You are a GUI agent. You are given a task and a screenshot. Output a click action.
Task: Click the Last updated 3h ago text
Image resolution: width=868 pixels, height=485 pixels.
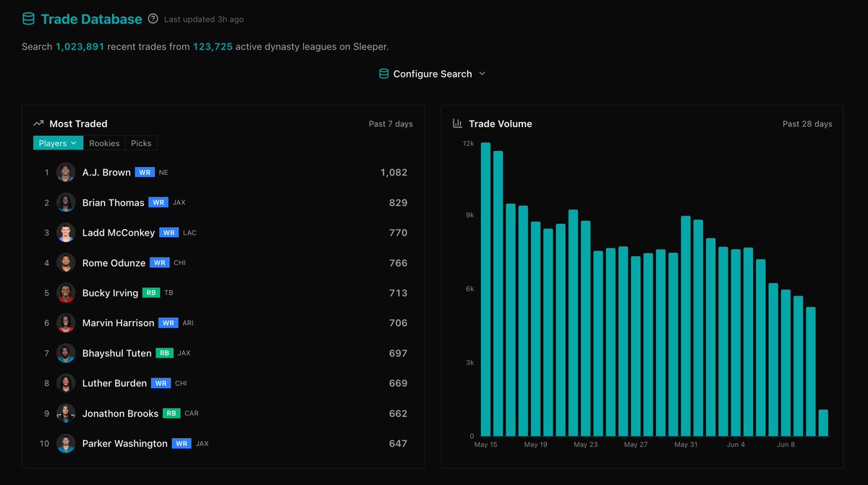204,20
